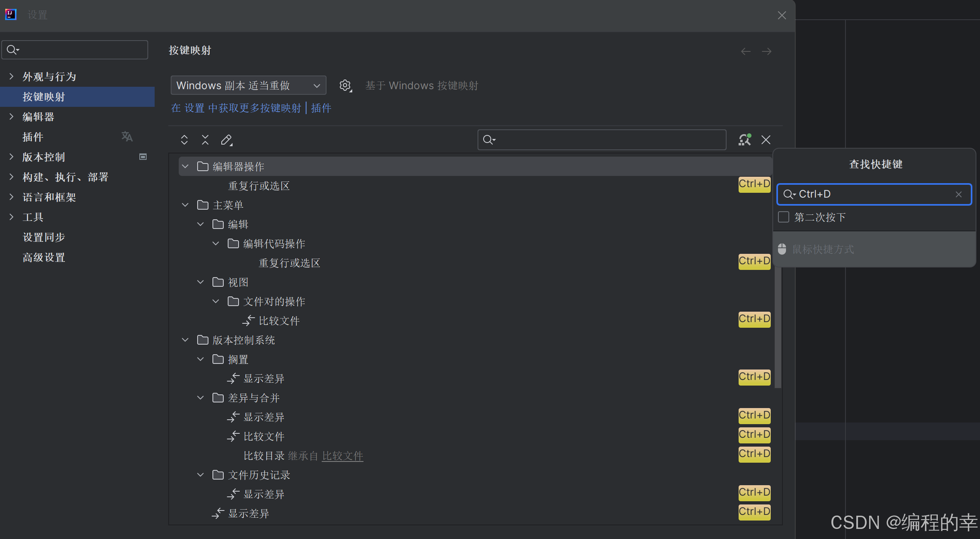This screenshot has height=539, width=980.
Task: Collapse the 编辑器操作 tree node
Action: [x=185, y=166]
